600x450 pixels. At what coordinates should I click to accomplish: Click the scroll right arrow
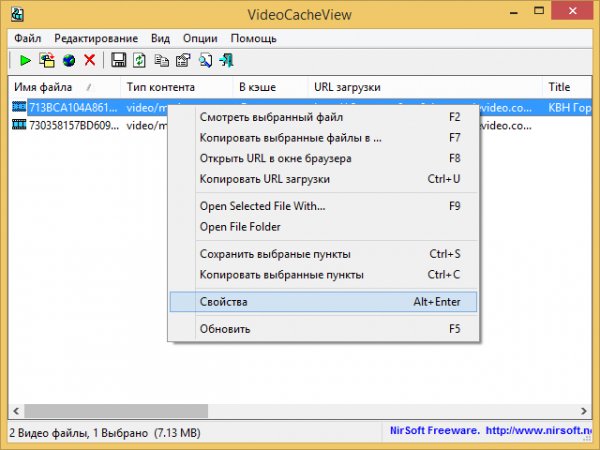tap(584, 411)
